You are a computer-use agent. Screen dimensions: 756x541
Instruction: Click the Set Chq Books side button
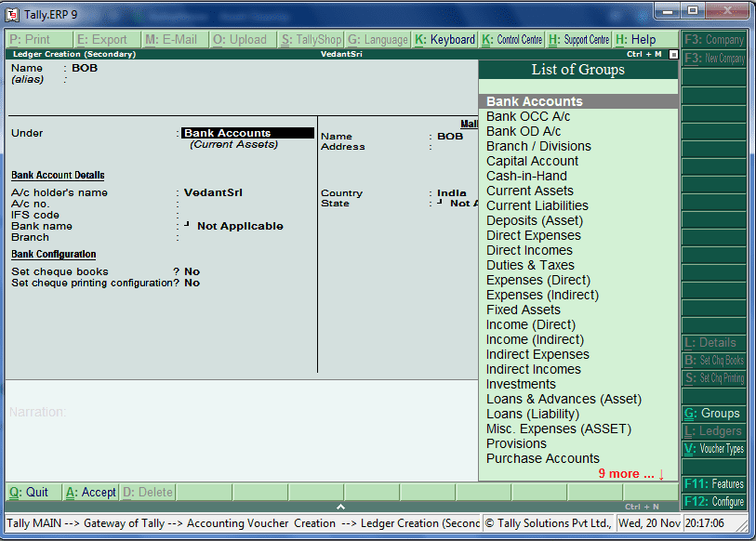click(x=714, y=361)
